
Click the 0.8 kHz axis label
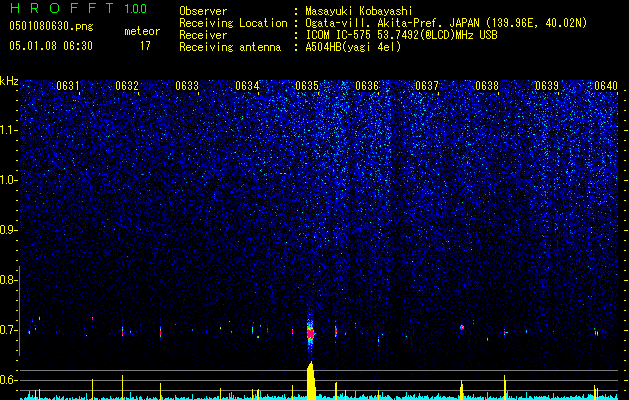click(x=7, y=280)
